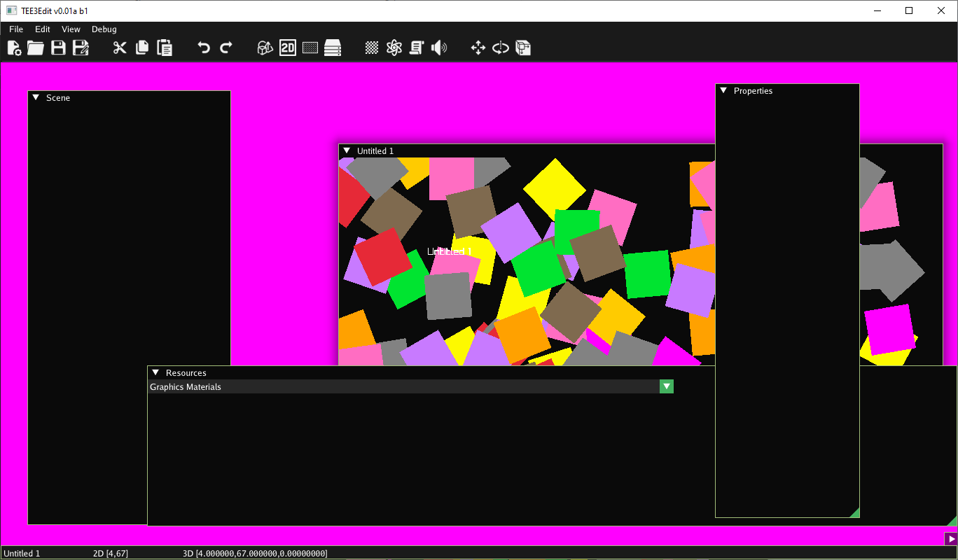958x560 pixels.
Task: Collapse the Scene panel
Action: click(x=36, y=97)
